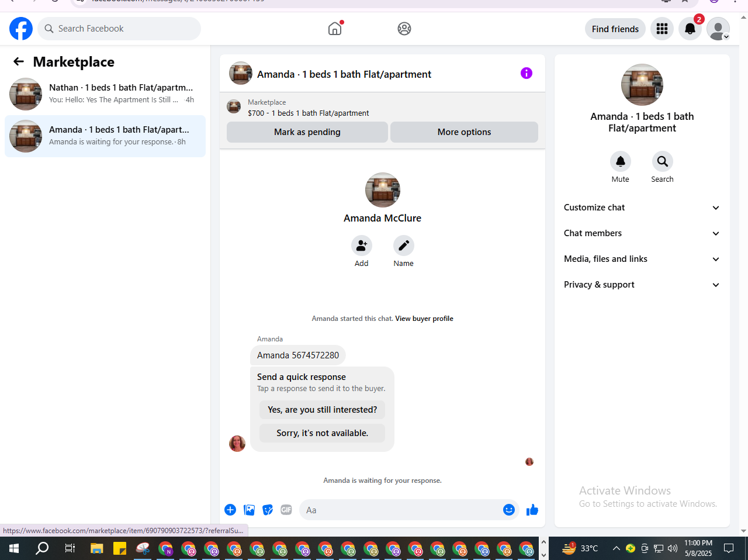Click the Name pencil edit icon
This screenshot has height=560, width=748.
click(x=404, y=246)
